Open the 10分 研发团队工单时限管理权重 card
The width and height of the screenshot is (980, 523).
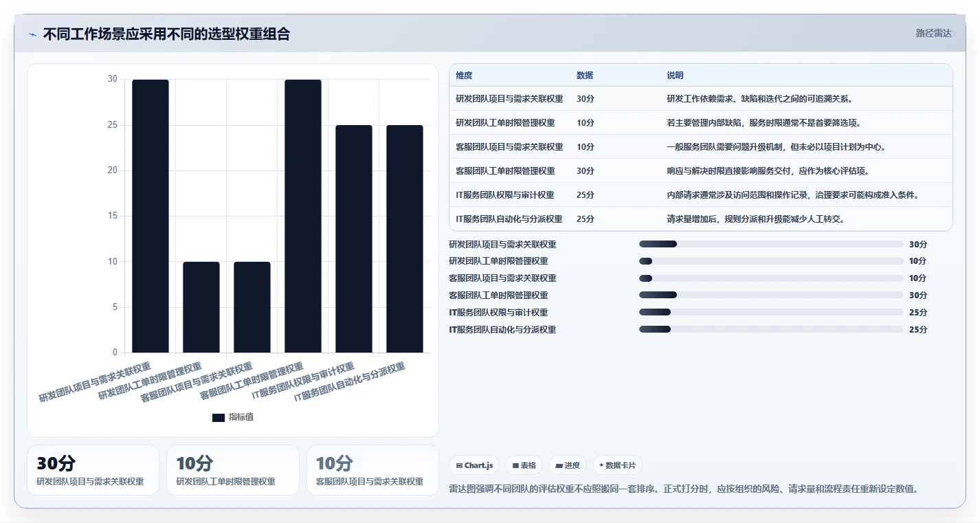(x=232, y=470)
